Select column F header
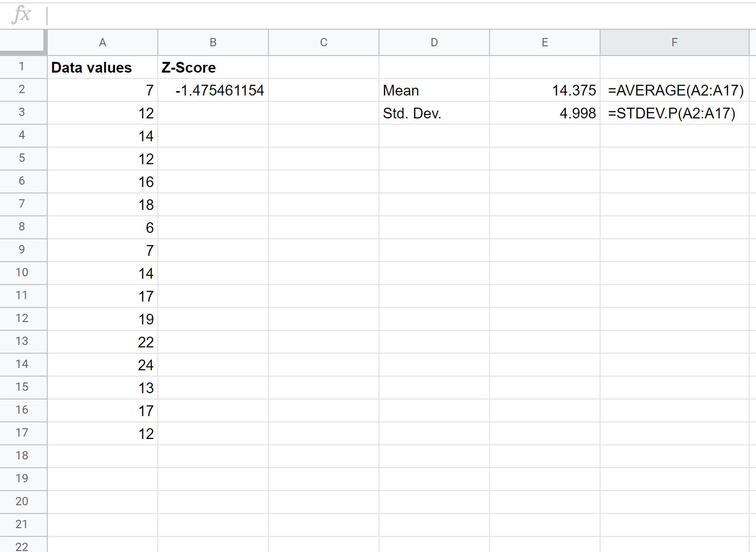 (675, 42)
